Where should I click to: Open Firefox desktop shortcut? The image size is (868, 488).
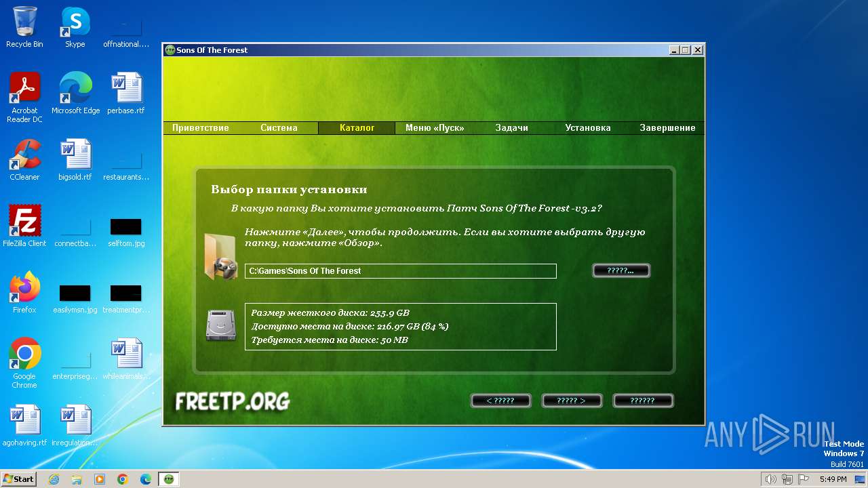tap(24, 293)
